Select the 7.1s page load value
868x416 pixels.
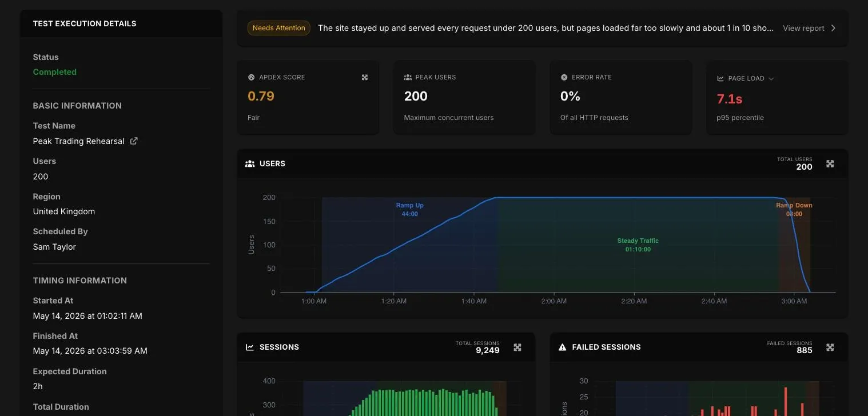click(730, 99)
